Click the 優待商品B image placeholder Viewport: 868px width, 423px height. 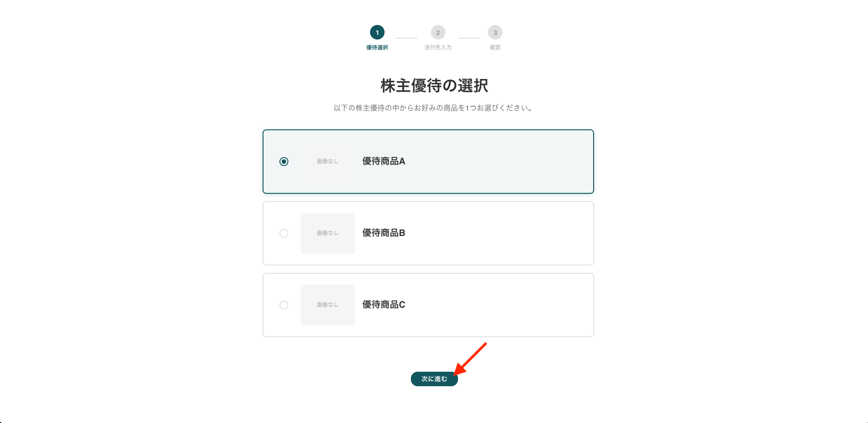tap(327, 233)
